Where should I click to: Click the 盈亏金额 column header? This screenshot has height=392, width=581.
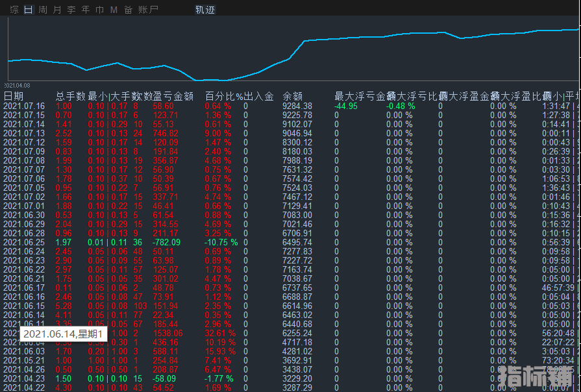click(x=173, y=96)
